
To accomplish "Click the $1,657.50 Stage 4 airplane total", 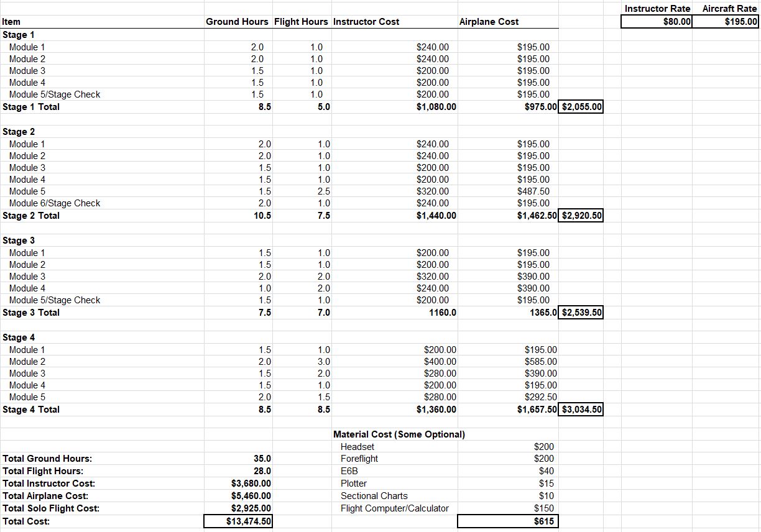I will click(537, 410).
